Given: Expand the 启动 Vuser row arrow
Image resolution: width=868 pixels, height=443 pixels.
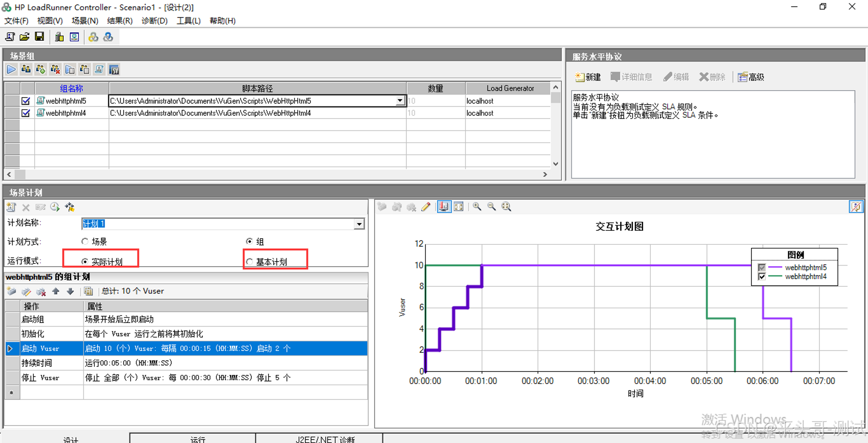Looking at the screenshot, I should click(11, 349).
